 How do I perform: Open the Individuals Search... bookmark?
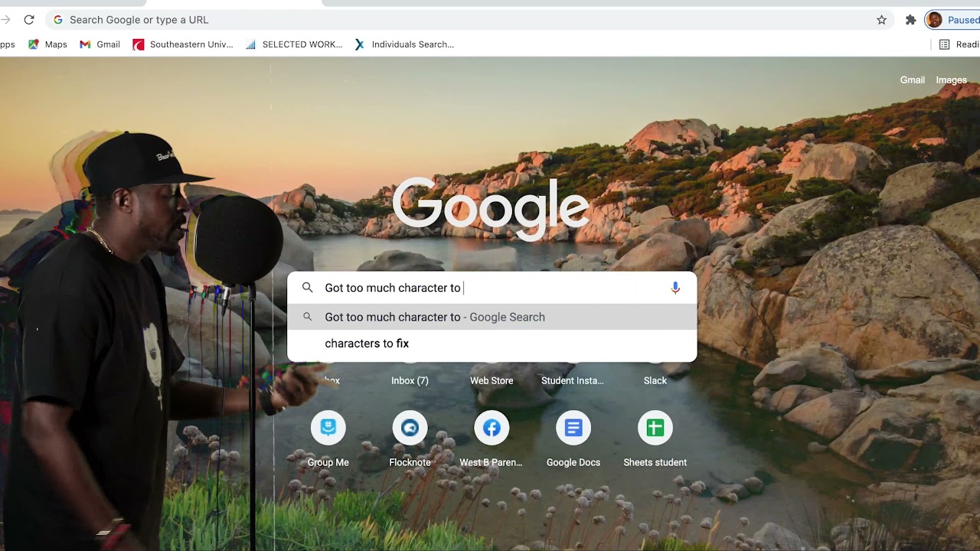tap(404, 44)
